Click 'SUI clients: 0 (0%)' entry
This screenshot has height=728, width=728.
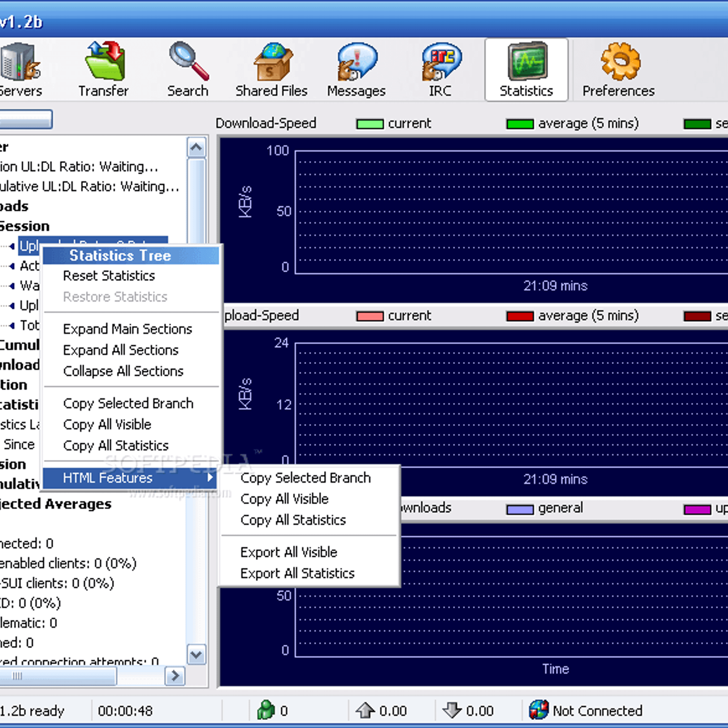57,583
